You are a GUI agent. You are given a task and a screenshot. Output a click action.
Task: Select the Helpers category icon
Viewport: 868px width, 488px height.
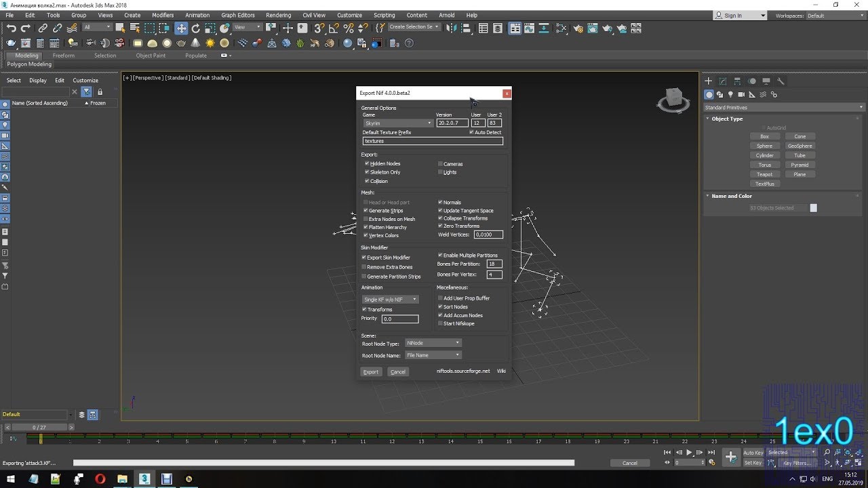pos(752,94)
